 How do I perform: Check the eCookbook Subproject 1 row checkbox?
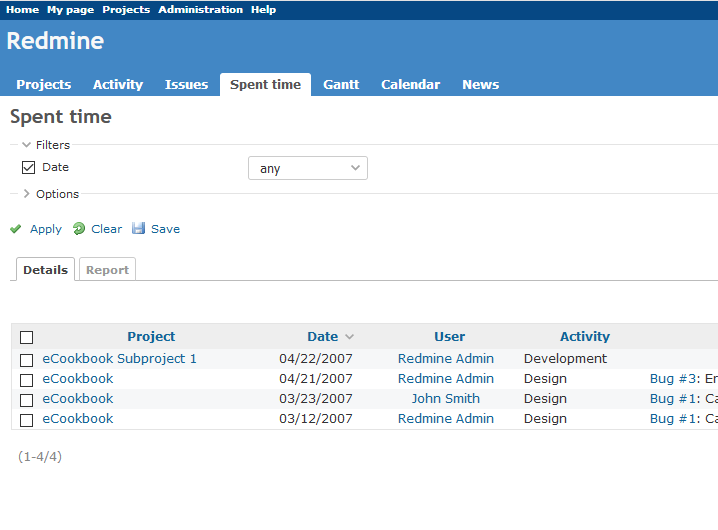(x=27, y=360)
